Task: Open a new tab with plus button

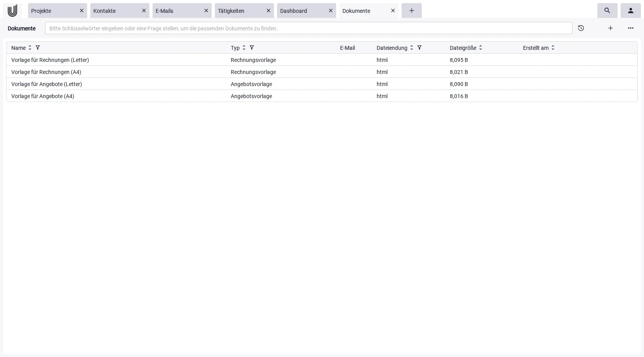Action: pos(411,11)
